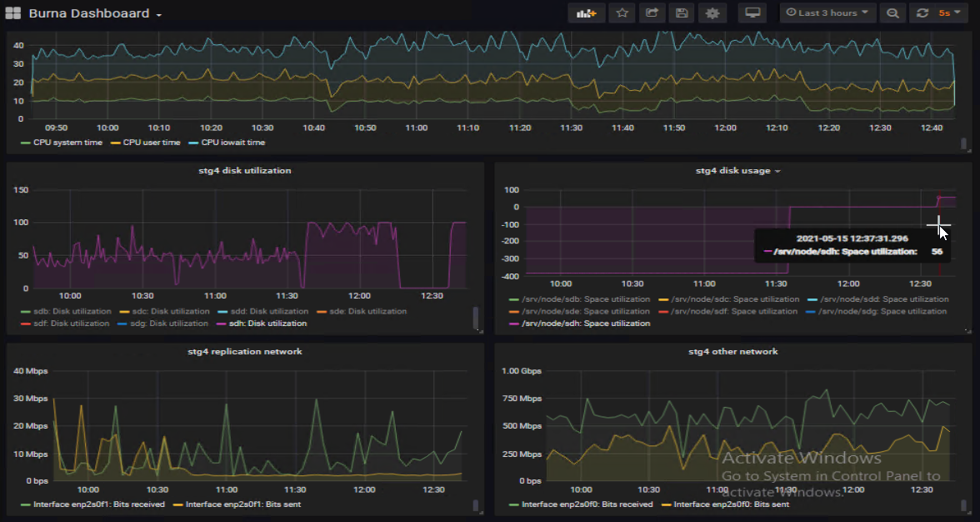Click the zoom out time range magnifier
Screen dimensions: 980x522
click(x=892, y=13)
